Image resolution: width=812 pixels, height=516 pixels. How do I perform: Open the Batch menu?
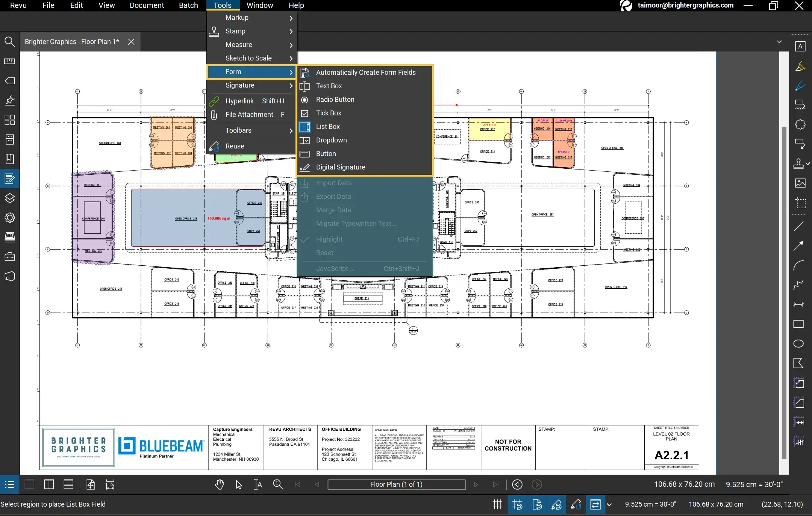pos(188,5)
